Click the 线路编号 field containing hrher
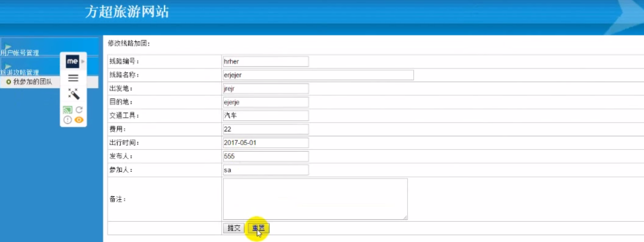The image size is (644, 242). click(265, 62)
